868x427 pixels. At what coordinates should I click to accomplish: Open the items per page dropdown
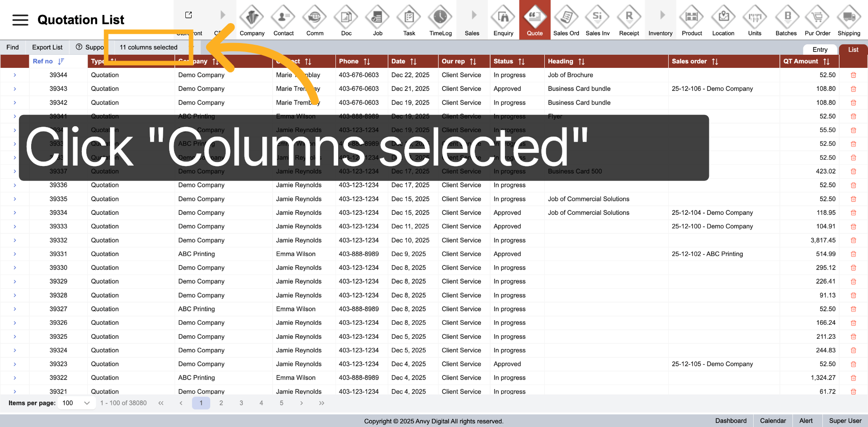tap(76, 403)
